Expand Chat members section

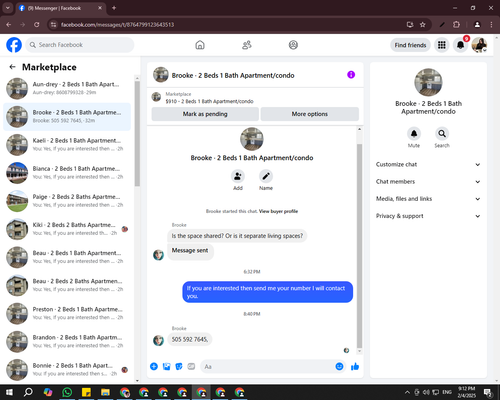tap(428, 182)
